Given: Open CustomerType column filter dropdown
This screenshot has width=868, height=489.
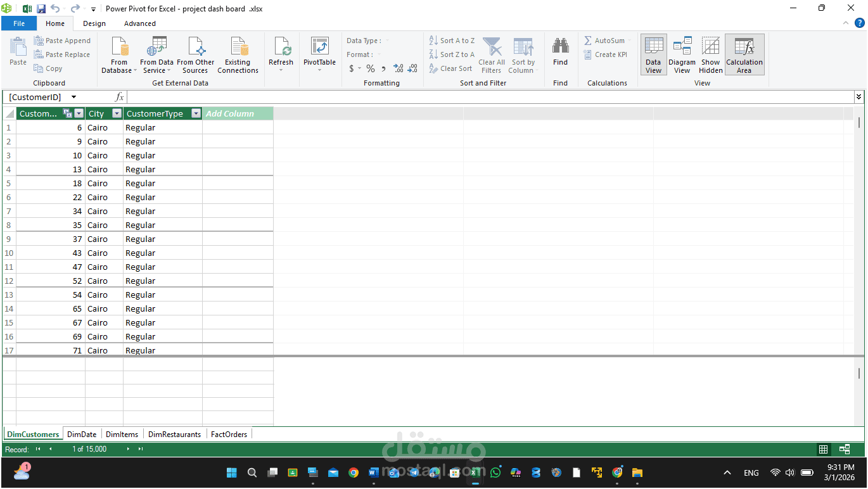Looking at the screenshot, I should pos(196,113).
